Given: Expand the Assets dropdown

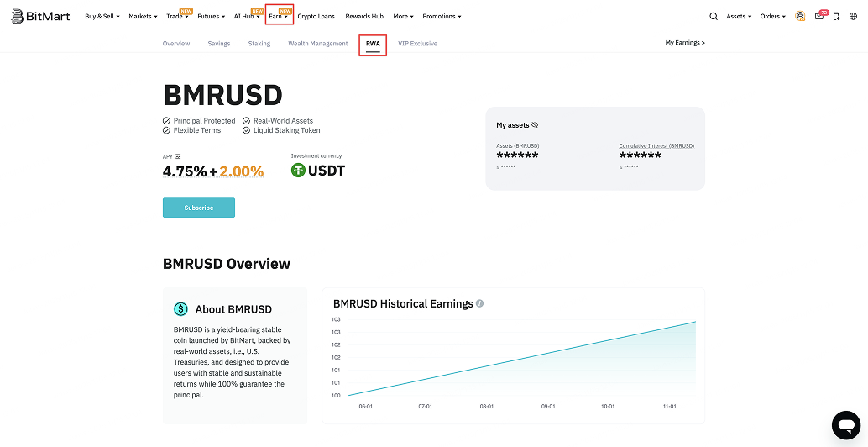Looking at the screenshot, I should click(x=739, y=17).
